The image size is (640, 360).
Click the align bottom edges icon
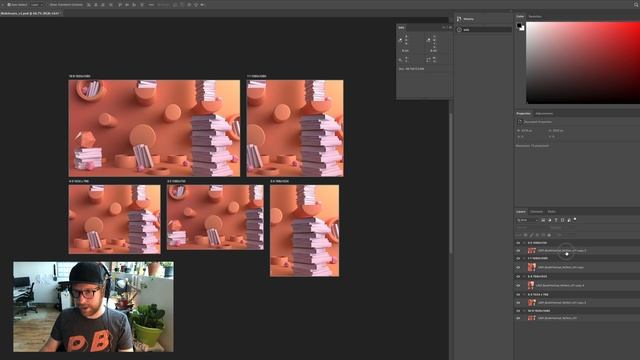(134, 4)
